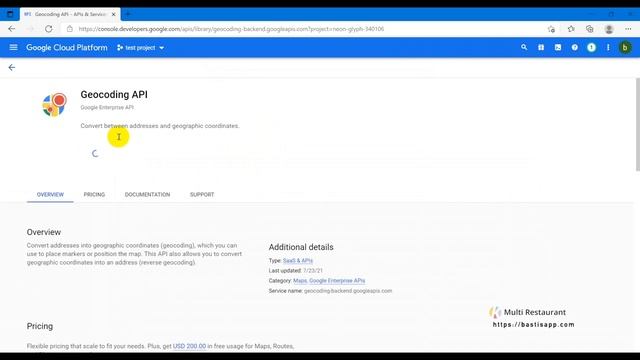Click the Geocoding API map pin logo

coord(54,105)
